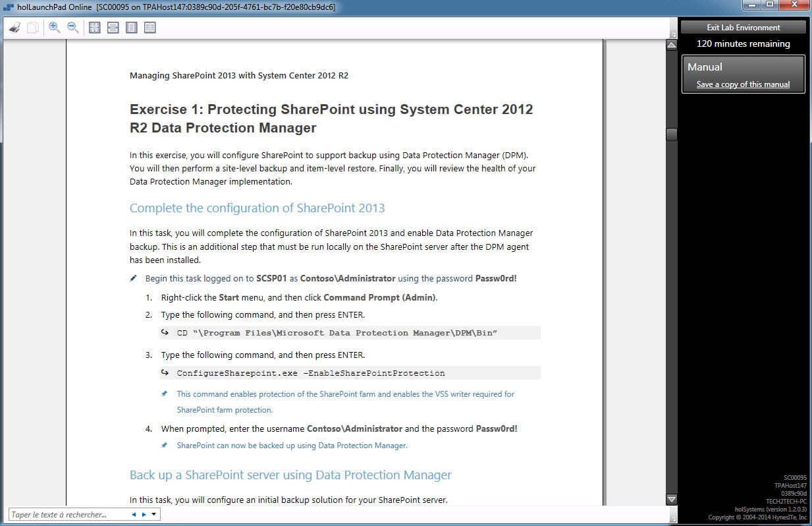This screenshot has width=812, height=526.
Task: Click the pin icon before 'SharePoint can now'
Action: click(x=164, y=445)
